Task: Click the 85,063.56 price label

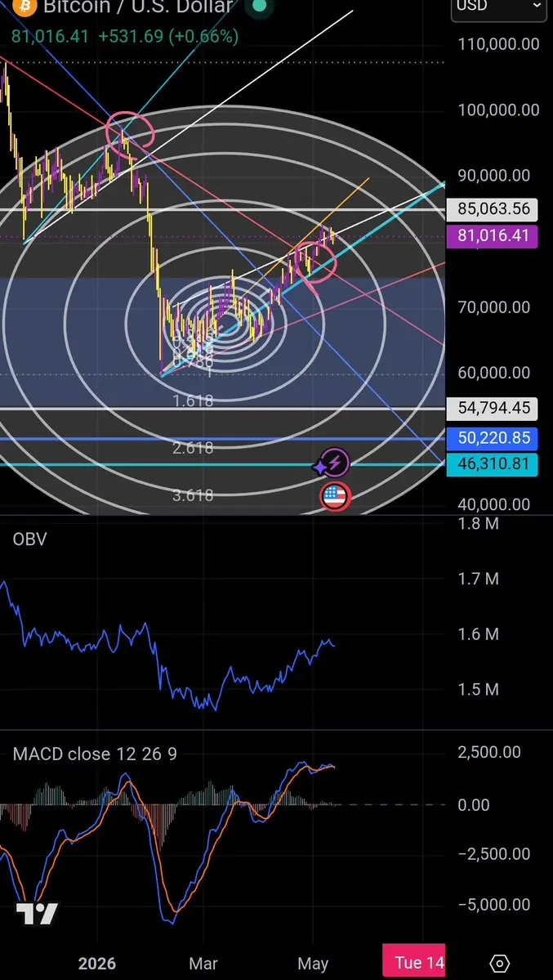Action: [x=493, y=208]
